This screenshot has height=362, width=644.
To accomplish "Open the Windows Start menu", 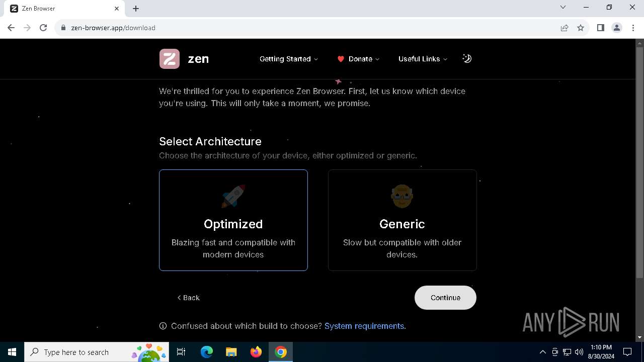I will (x=12, y=352).
